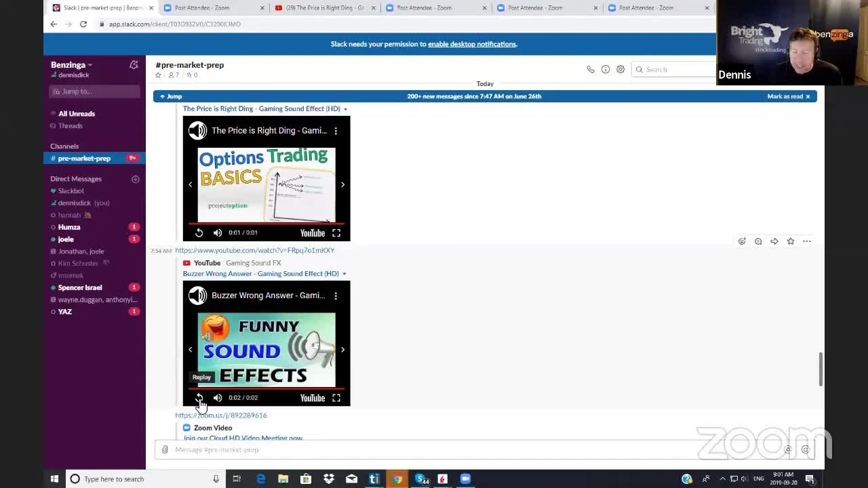This screenshot has width=868, height=488.
Task: Click the Slack notifications bell icon
Action: 134,65
